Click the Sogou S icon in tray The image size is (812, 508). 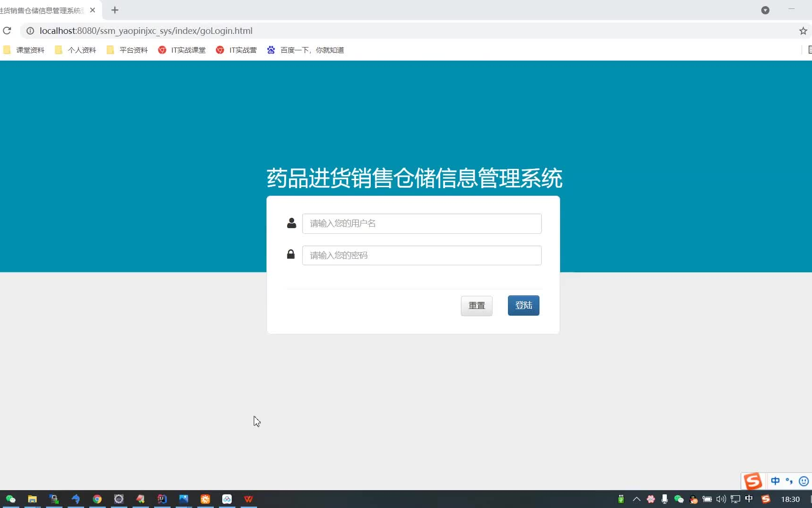tap(766, 499)
